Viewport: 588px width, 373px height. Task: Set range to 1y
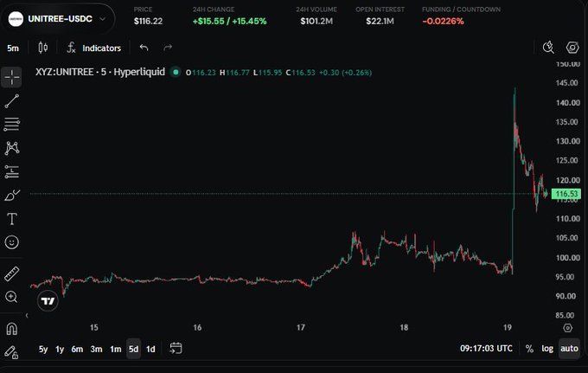pos(60,349)
